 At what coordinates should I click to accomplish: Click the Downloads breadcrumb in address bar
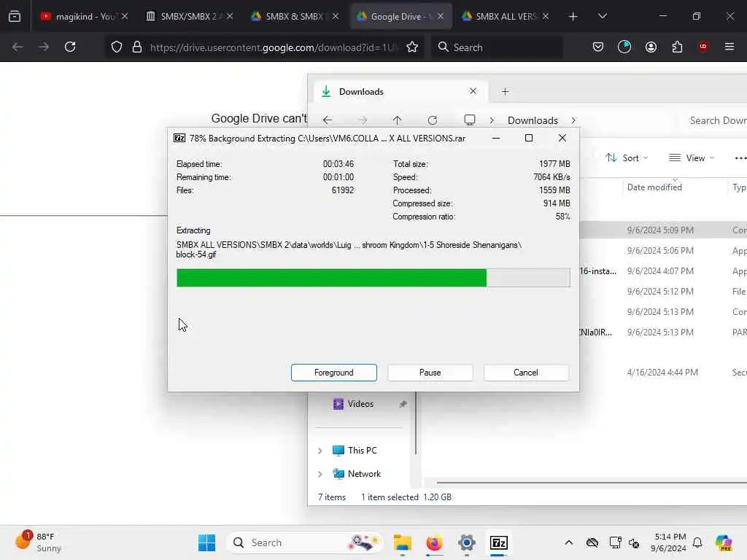(533, 120)
